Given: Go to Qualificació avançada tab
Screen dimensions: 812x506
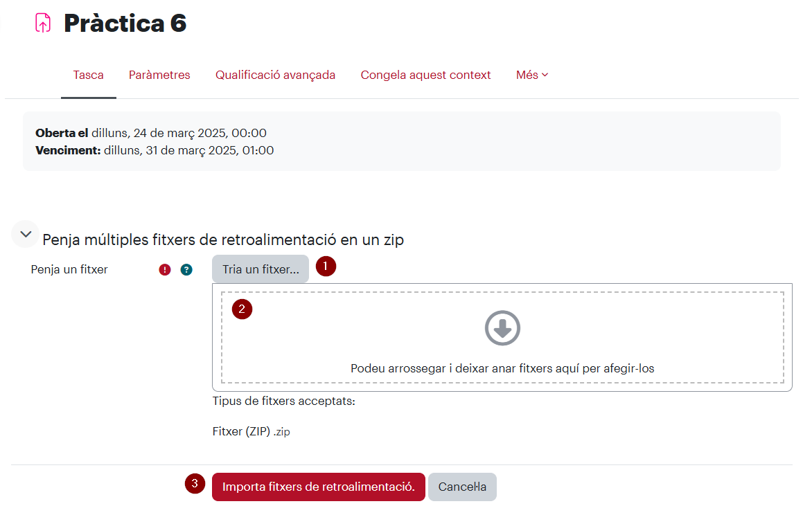Looking at the screenshot, I should 276,75.
